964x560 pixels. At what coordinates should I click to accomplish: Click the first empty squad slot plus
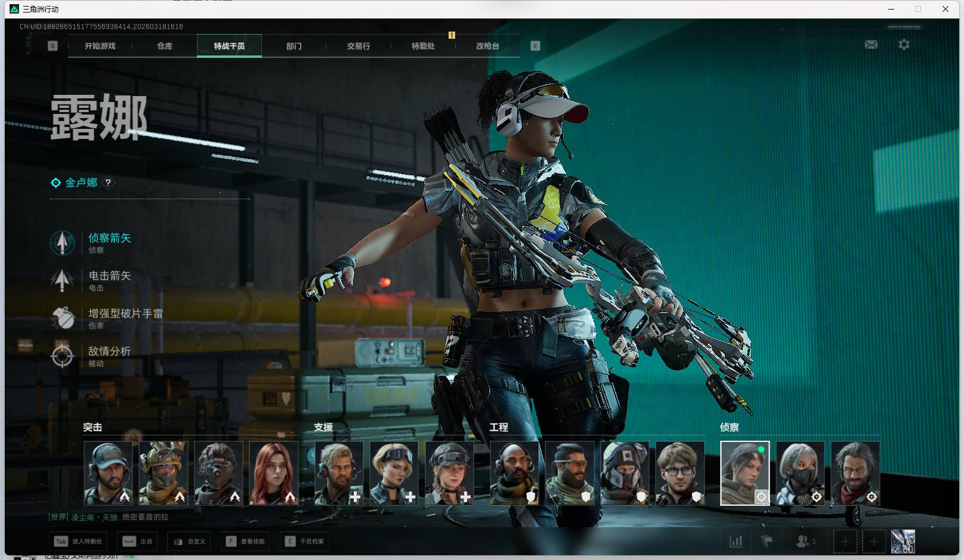[x=845, y=542]
